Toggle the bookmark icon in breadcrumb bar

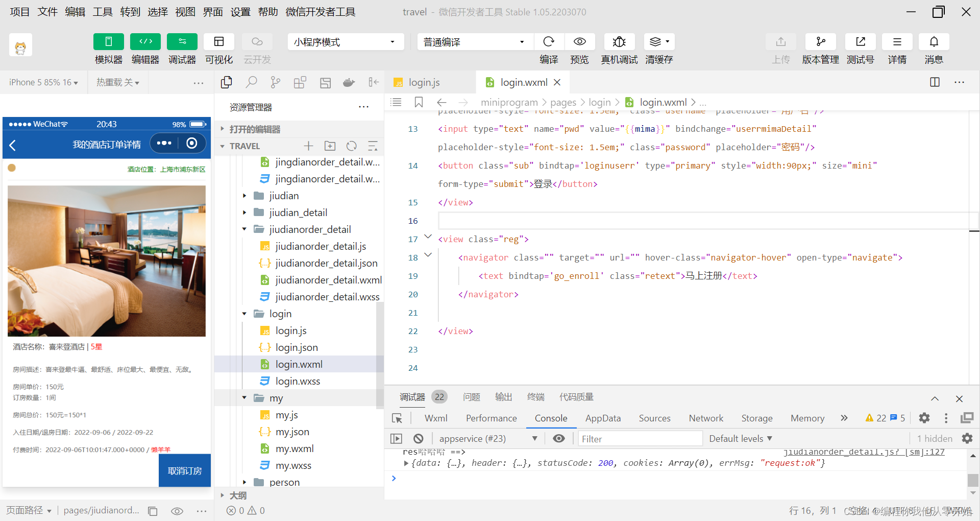tap(419, 102)
